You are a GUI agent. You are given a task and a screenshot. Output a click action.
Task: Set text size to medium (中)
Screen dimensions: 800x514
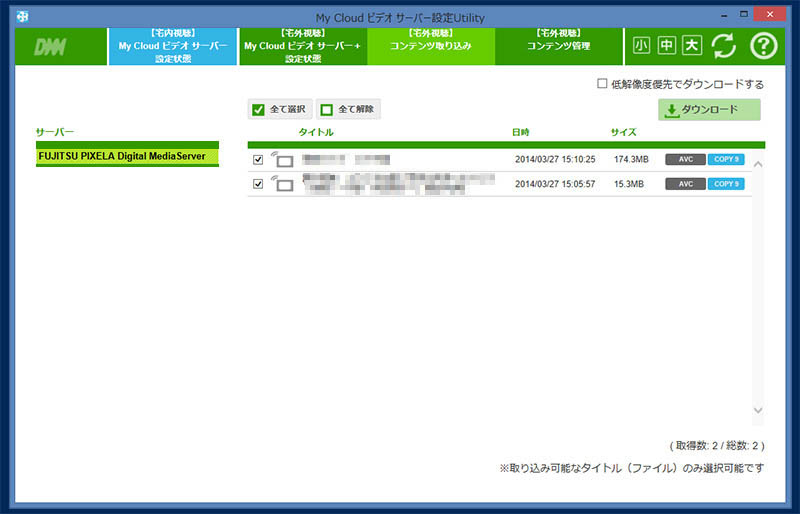666,46
